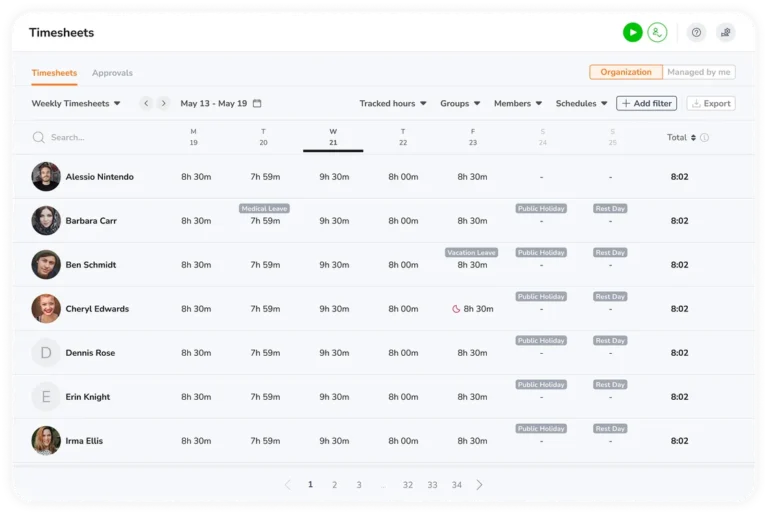This screenshot has height=515, width=768.
Task: Open Ben Schmidt's avatar
Action: pos(46,265)
